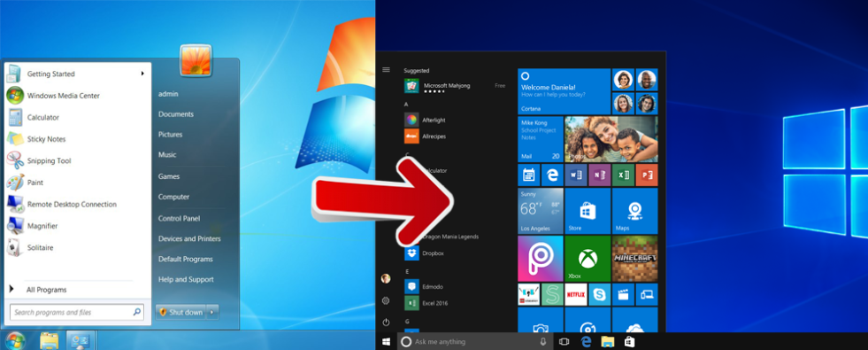Open Pictures library link
The width and height of the screenshot is (868, 350).
[171, 134]
